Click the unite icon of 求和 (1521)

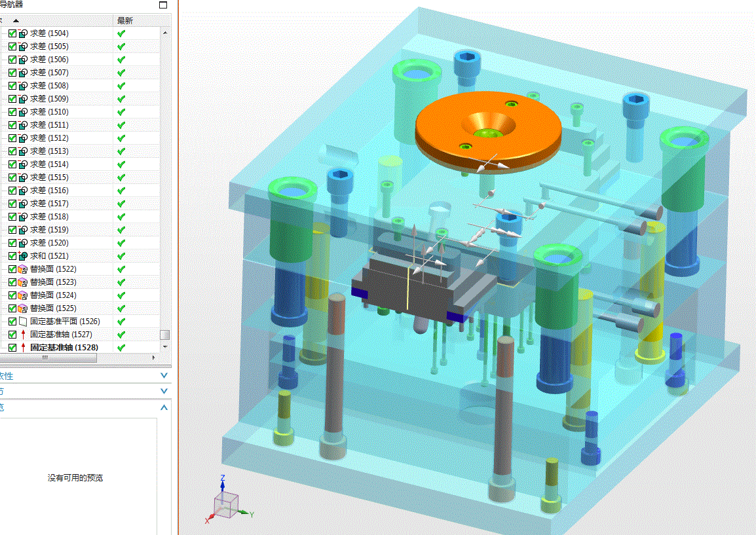pos(23,256)
